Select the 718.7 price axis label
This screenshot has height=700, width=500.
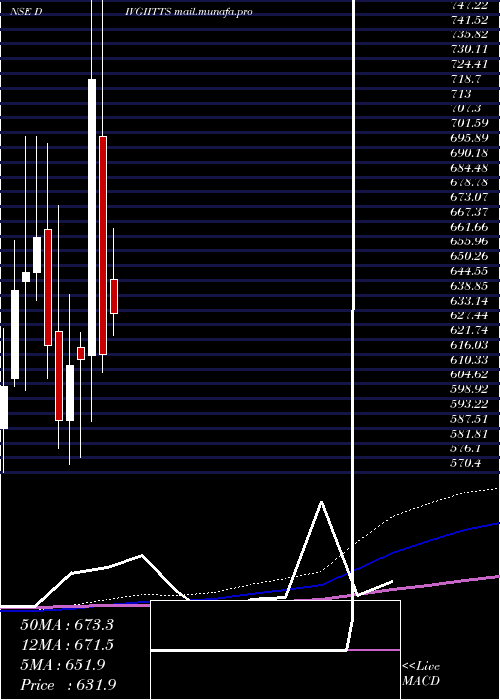(x=466, y=79)
